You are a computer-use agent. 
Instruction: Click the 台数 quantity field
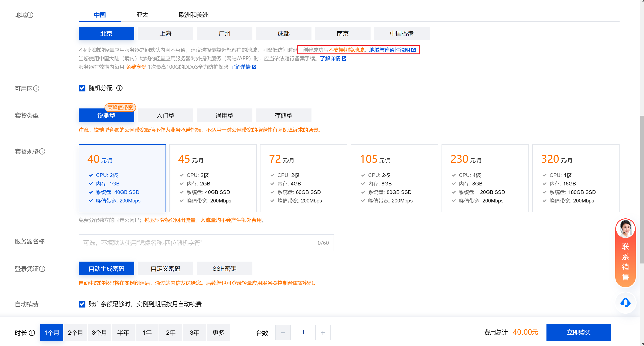[x=303, y=332]
